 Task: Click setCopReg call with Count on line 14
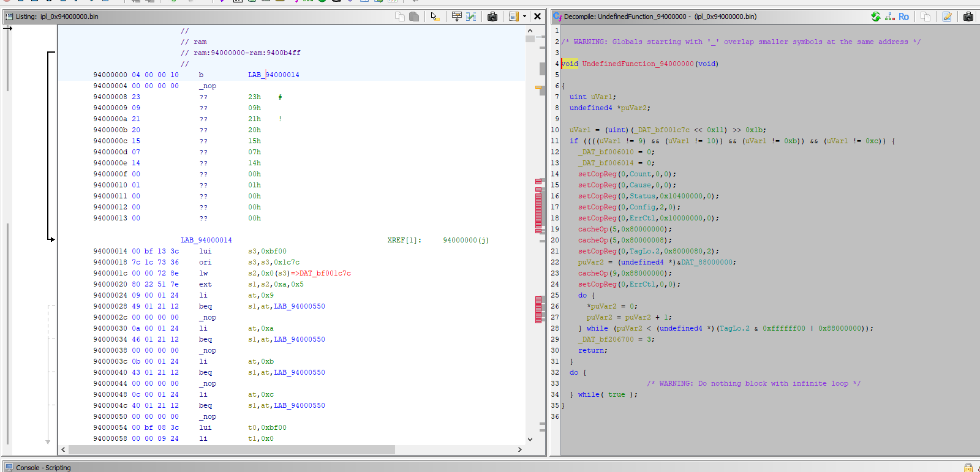click(627, 174)
